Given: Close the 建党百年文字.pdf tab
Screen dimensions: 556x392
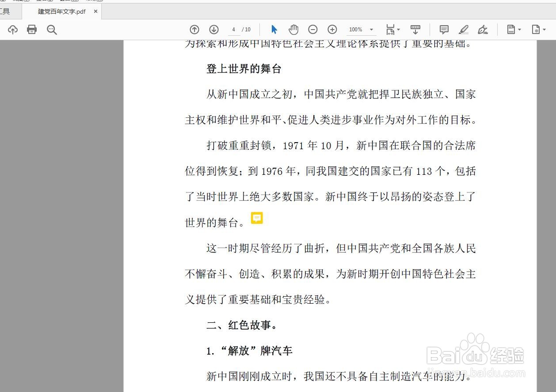Looking at the screenshot, I should point(95,11).
